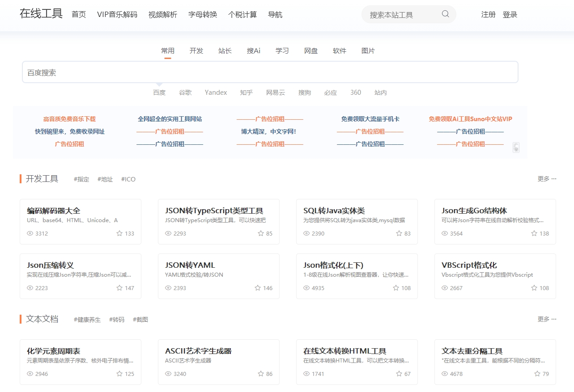Click eye icon on Json格式化(上下) card
This screenshot has width=574, height=392.
(306, 288)
